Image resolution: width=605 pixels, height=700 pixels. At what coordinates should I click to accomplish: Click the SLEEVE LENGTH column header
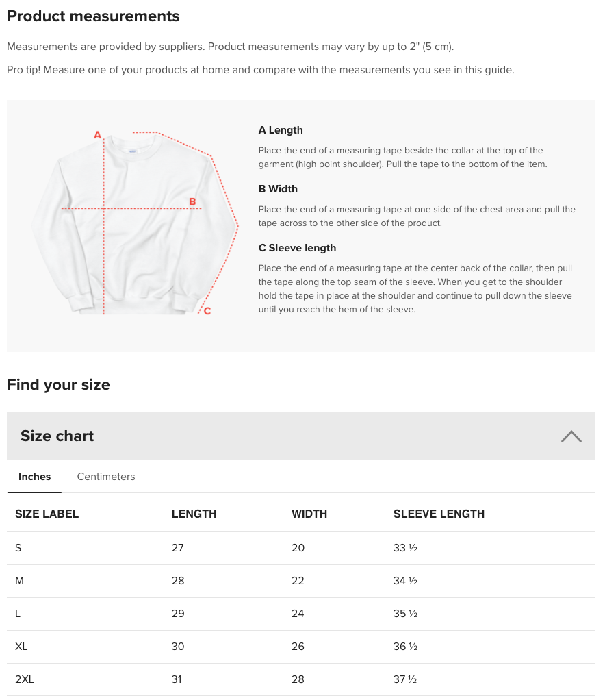pos(439,514)
